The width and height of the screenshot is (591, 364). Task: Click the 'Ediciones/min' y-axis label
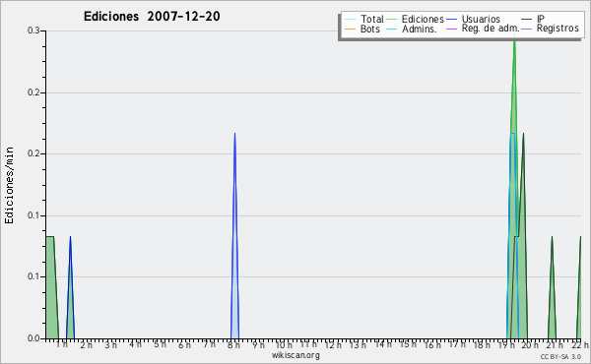[x=9, y=185]
